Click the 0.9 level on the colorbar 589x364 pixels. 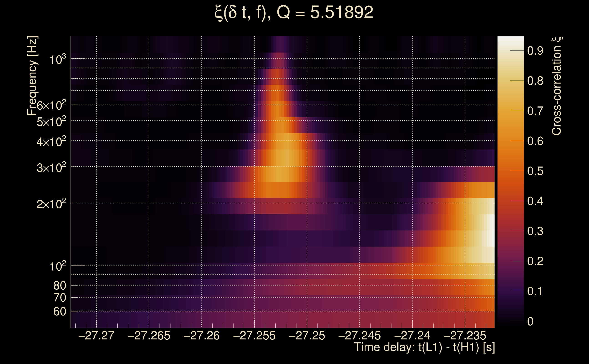coord(535,51)
